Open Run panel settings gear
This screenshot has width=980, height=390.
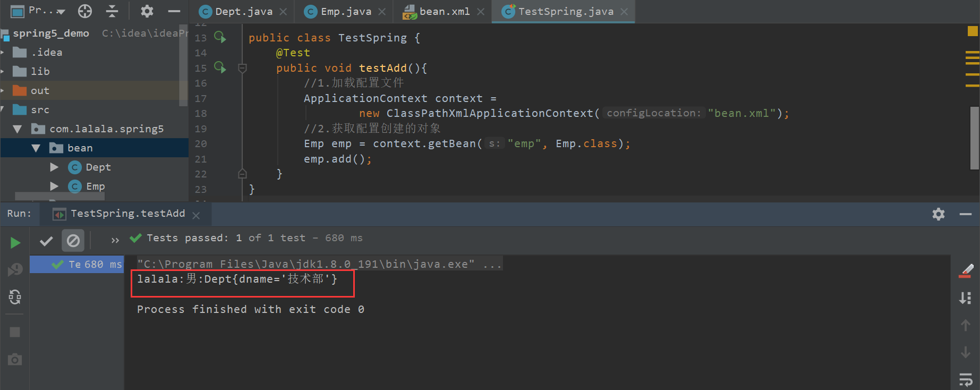pos(939,214)
